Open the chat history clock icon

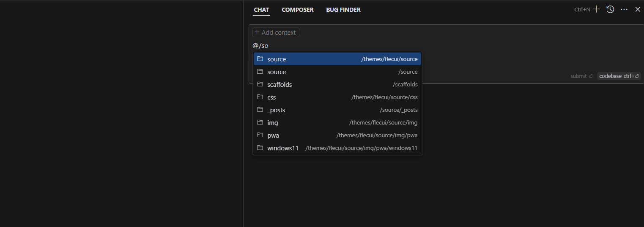point(610,9)
